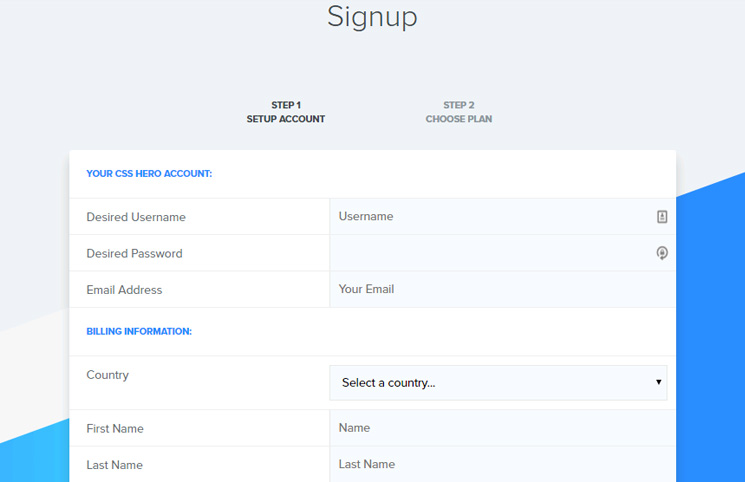Click the Your CSS Hero Account heading

tap(149, 174)
